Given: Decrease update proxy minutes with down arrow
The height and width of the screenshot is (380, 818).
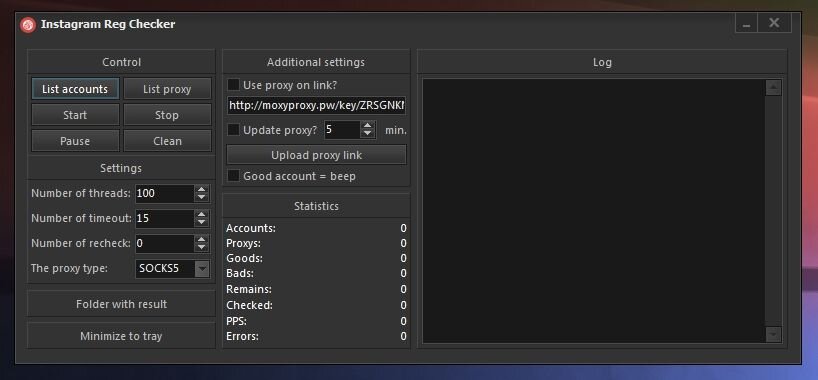Looking at the screenshot, I should coord(368,134).
